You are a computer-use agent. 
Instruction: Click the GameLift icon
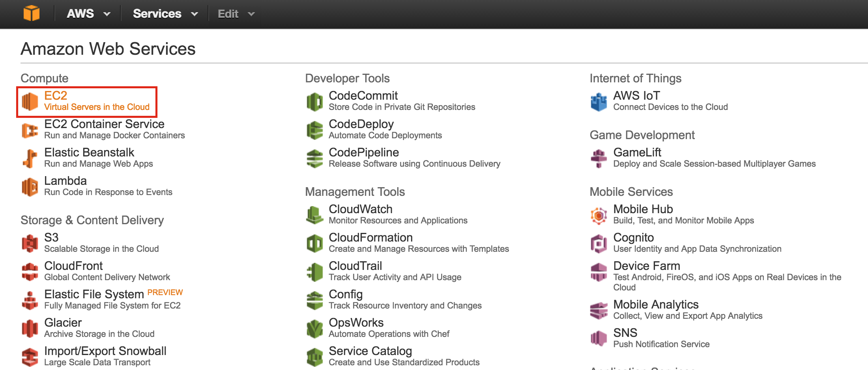pyautogui.click(x=599, y=158)
